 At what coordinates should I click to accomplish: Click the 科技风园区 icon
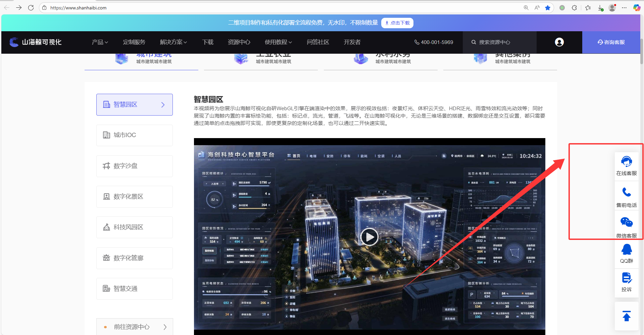click(x=106, y=227)
